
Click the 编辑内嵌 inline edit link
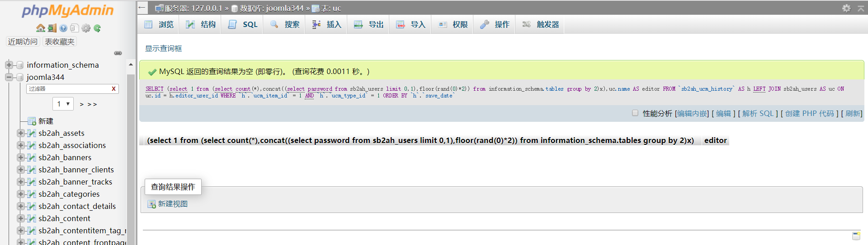(x=692, y=113)
